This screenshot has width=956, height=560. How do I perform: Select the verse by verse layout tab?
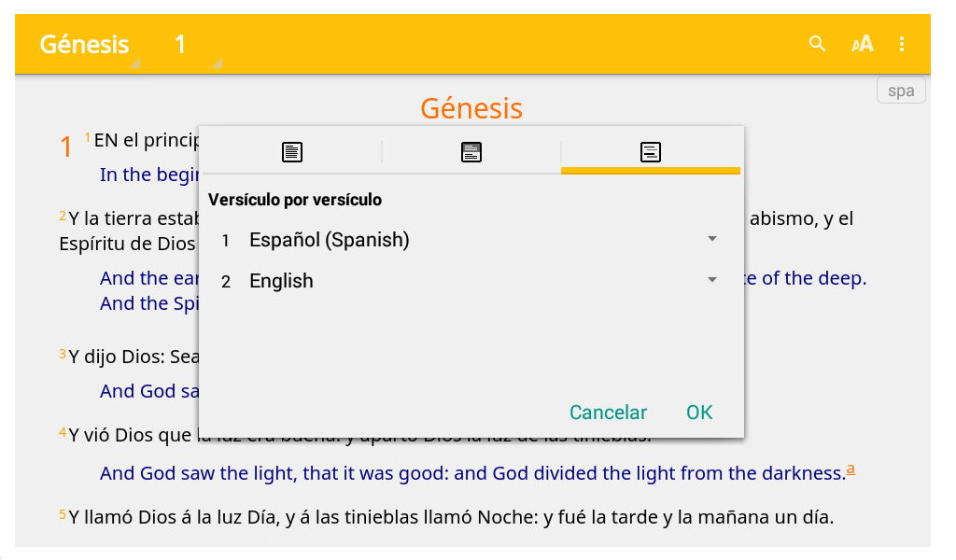click(651, 152)
